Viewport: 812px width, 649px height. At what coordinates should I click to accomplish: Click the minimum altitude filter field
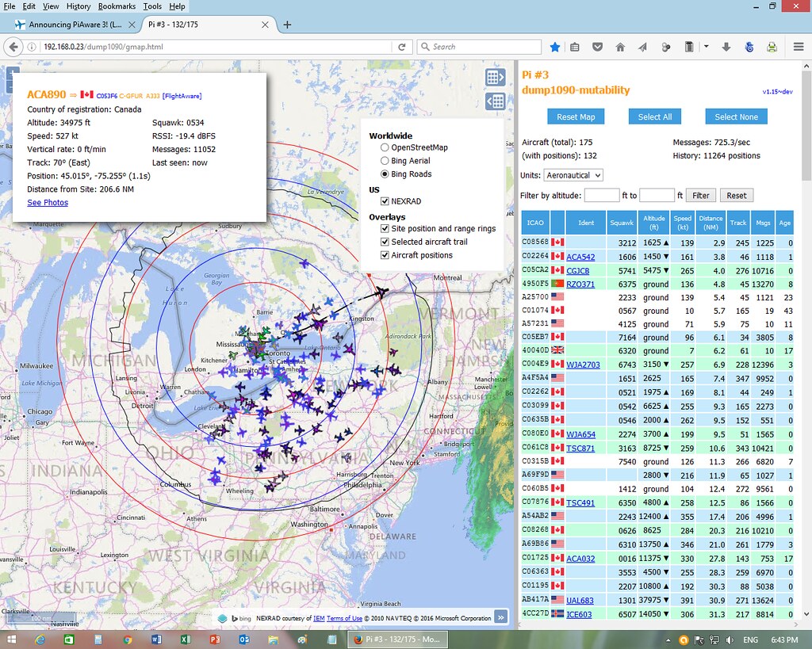(602, 196)
